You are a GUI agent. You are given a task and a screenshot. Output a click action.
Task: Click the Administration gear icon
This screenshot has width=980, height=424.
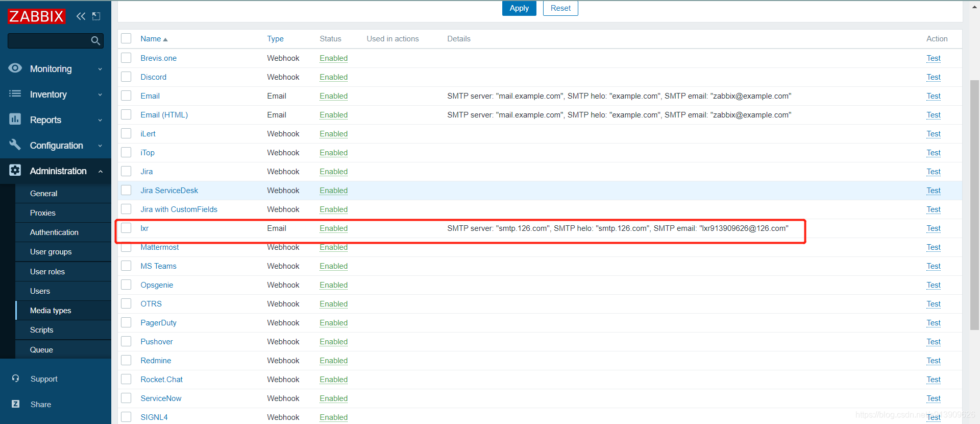pos(15,170)
